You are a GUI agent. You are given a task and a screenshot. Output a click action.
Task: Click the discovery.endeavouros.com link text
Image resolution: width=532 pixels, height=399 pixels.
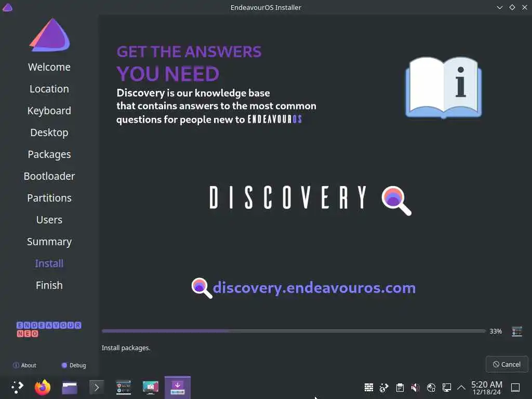[x=314, y=288]
